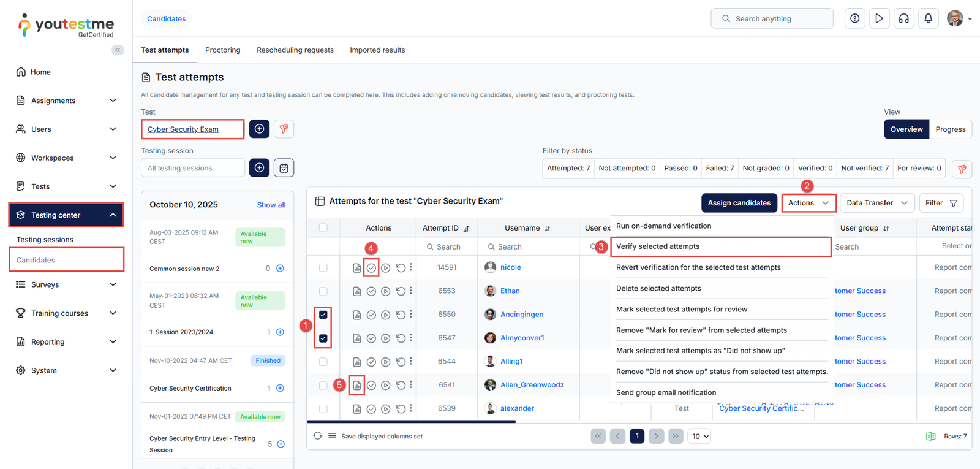Click the Assign candidates button

739,203
